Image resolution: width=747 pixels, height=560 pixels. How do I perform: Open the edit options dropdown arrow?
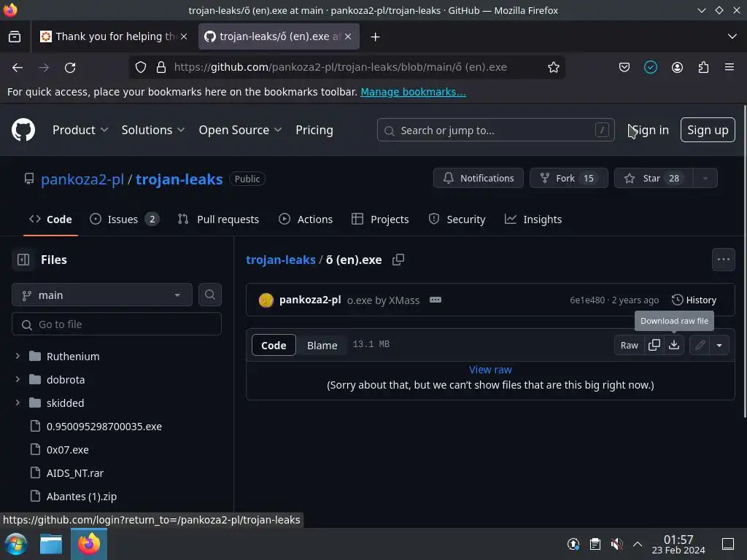coord(719,345)
